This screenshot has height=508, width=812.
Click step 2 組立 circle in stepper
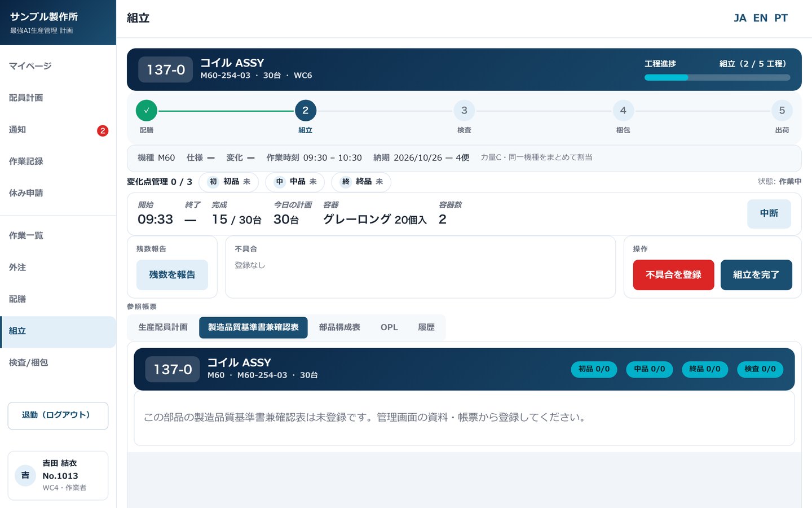coord(306,111)
